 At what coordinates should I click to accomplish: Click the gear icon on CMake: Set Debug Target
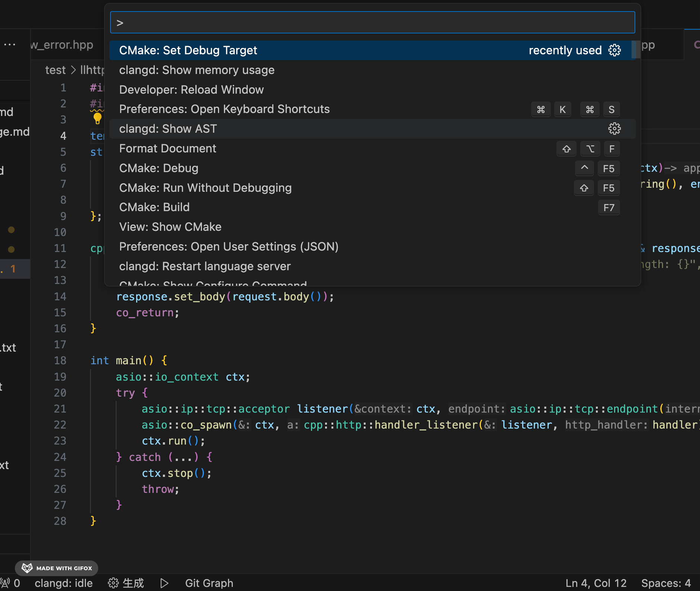[x=614, y=50]
